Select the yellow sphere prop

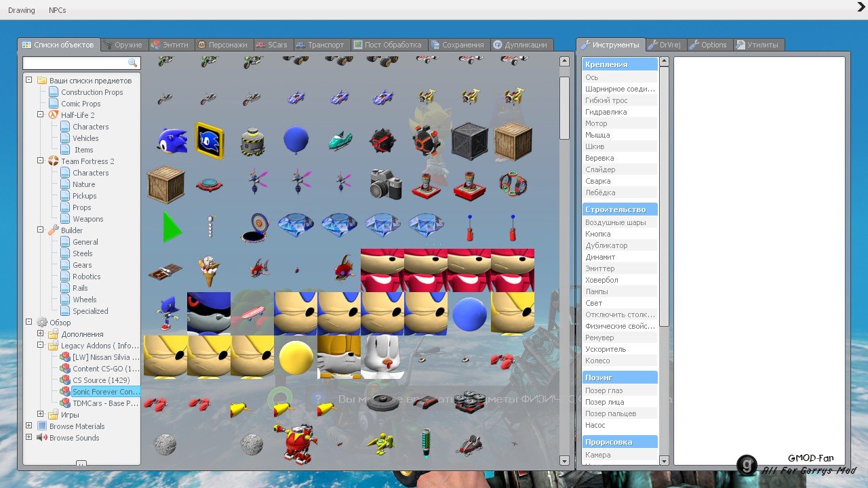296,357
